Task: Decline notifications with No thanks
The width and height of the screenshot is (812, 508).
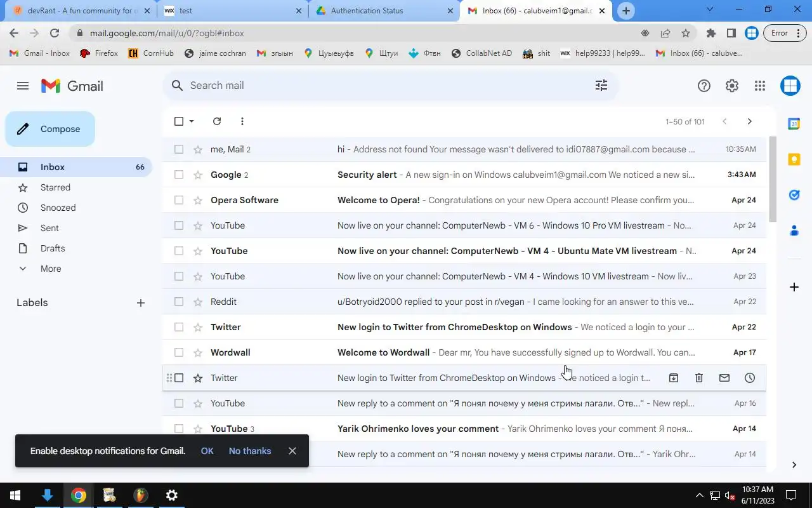Action: [x=250, y=451]
